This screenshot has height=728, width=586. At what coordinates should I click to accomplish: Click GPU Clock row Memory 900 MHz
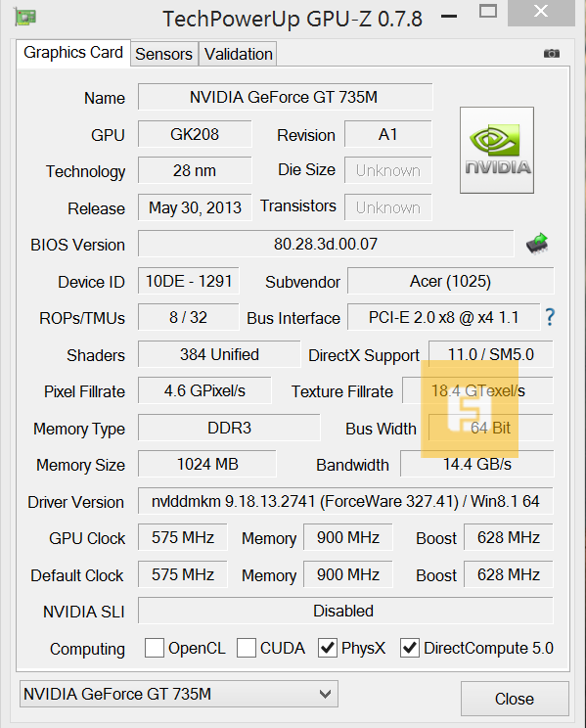click(348, 537)
